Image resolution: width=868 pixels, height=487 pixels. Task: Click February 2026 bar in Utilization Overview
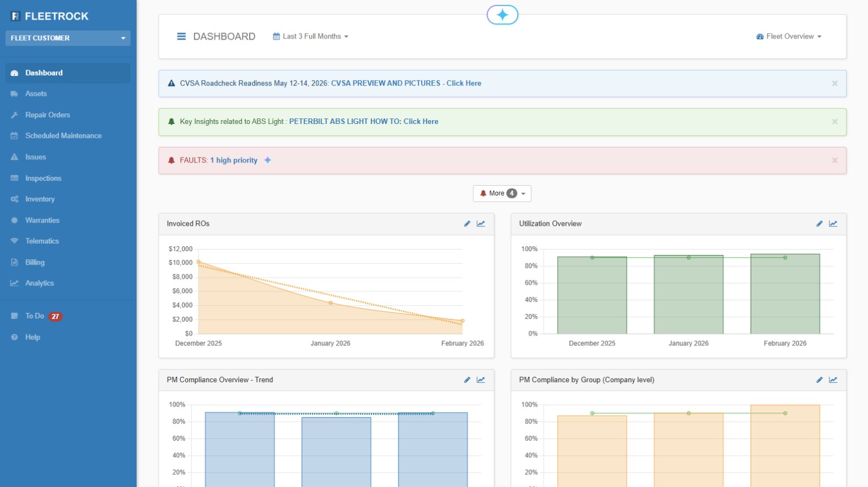coord(785,294)
